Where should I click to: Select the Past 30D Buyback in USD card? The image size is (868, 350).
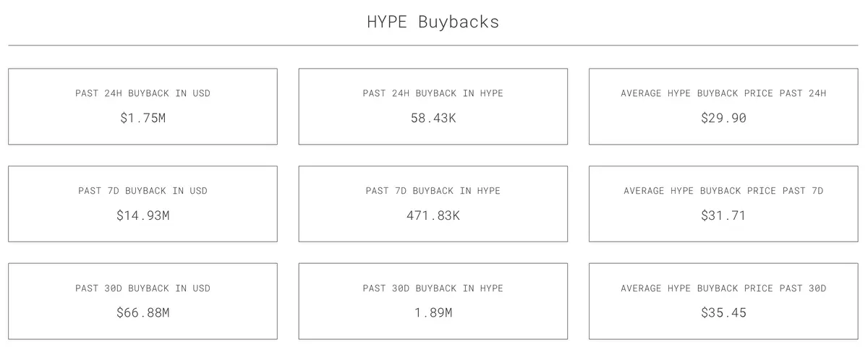pos(142,301)
